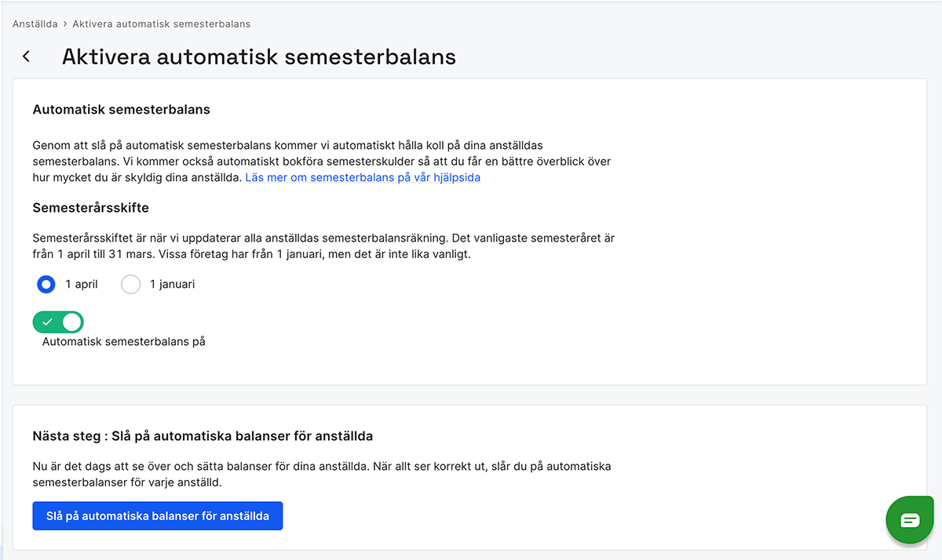Click the checkmark inside the green toggle
Image resolution: width=942 pixels, height=560 pixels.
[47, 322]
